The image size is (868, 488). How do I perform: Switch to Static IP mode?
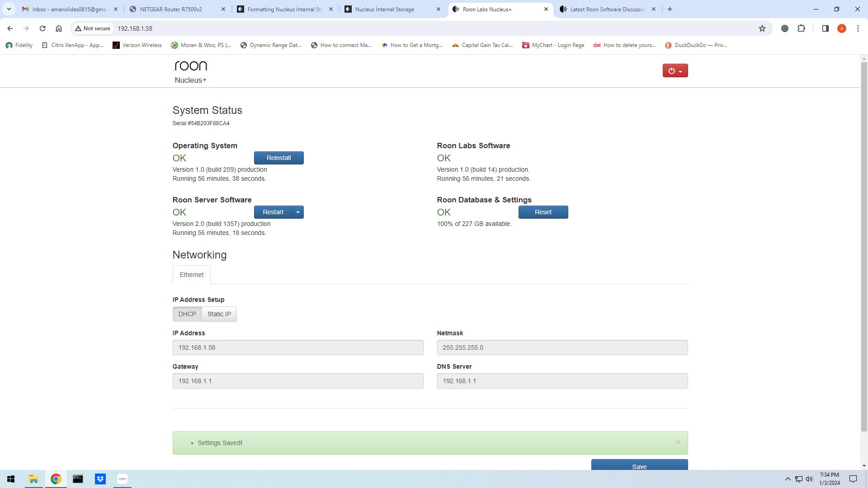pyautogui.click(x=219, y=314)
